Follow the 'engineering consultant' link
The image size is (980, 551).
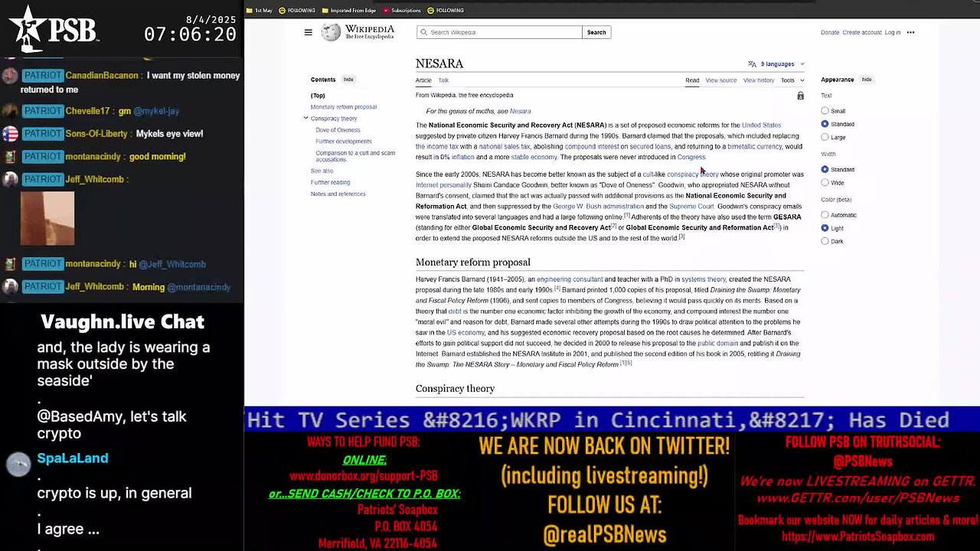pos(570,279)
